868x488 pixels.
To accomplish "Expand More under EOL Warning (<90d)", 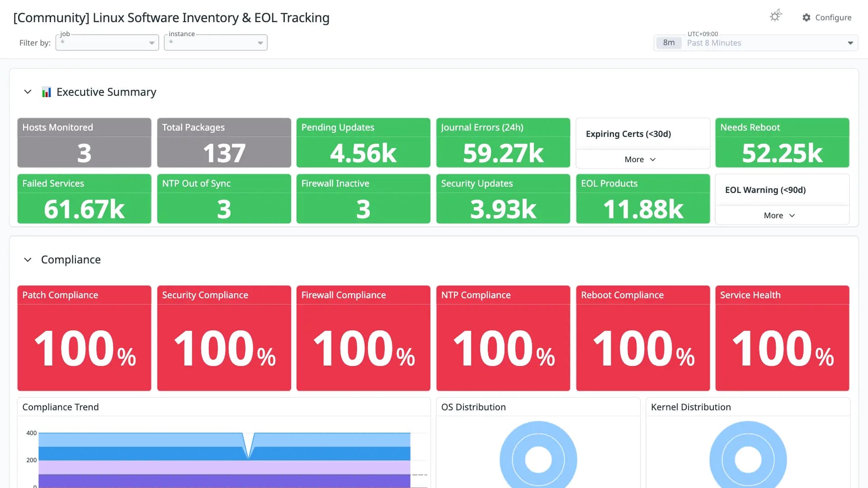I will pos(779,216).
